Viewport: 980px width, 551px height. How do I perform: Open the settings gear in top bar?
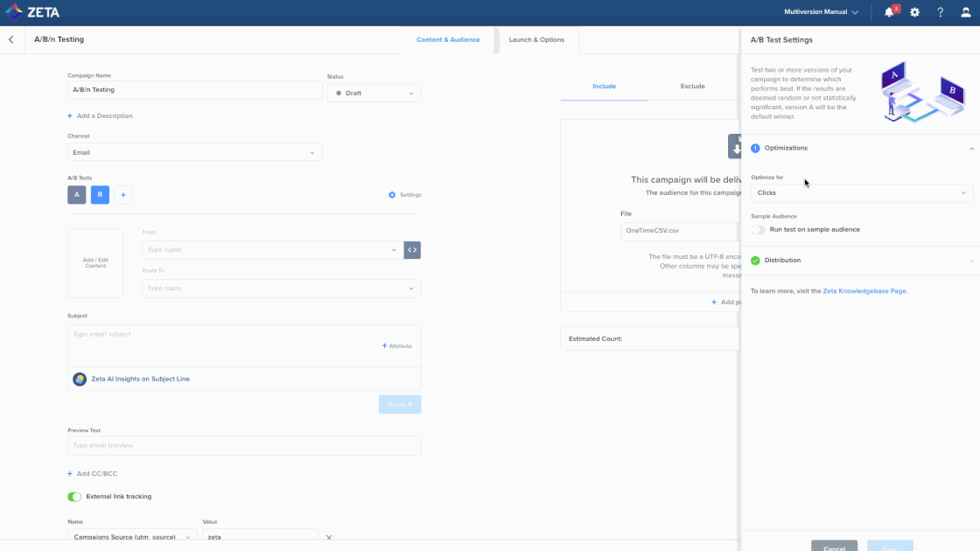914,12
